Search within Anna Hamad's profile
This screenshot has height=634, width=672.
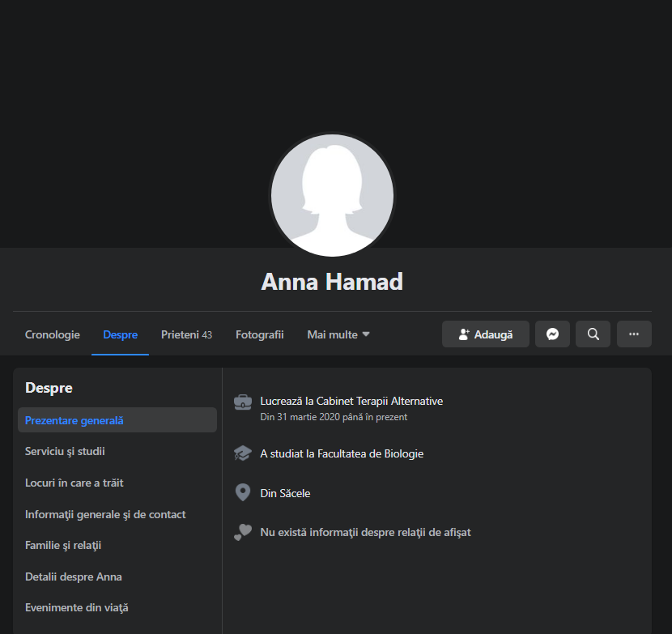pos(593,334)
